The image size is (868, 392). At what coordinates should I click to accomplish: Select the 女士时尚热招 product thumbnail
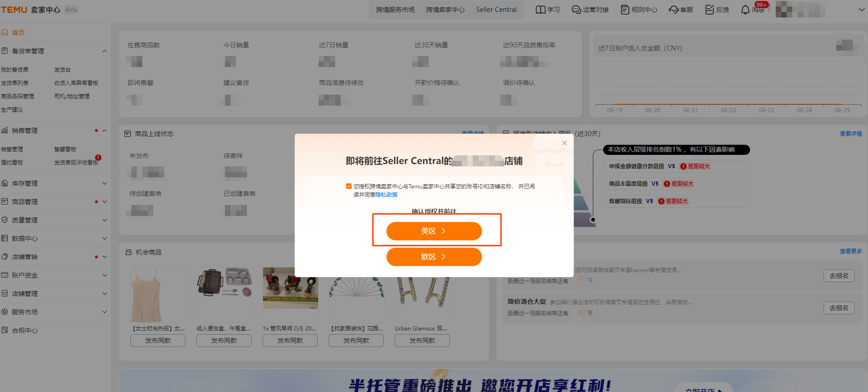[158, 295]
